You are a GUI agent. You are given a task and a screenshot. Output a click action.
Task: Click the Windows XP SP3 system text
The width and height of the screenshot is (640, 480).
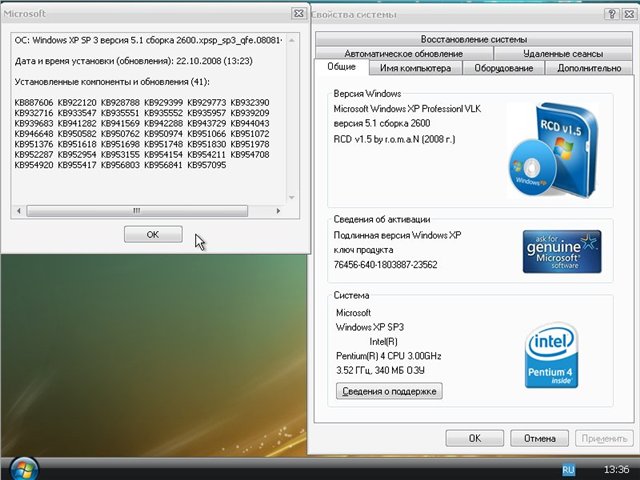pos(370,327)
